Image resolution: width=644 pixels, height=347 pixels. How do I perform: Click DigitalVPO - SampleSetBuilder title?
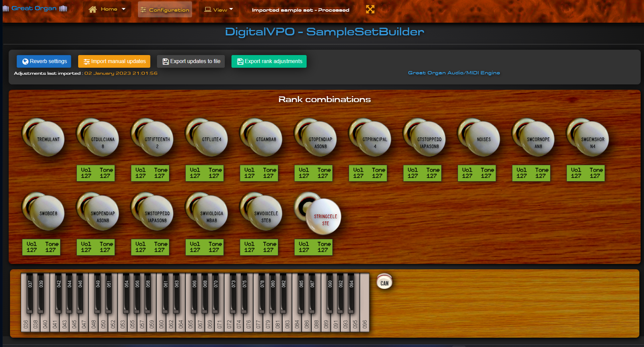tap(324, 32)
